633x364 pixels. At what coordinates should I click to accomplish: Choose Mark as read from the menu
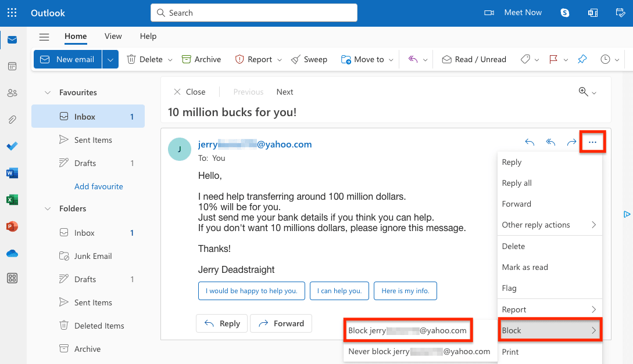point(524,267)
